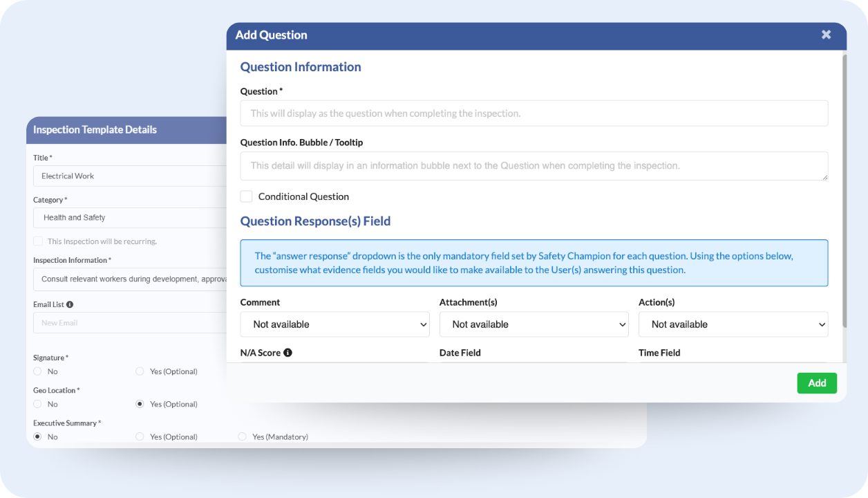Click into the Question text field
This screenshot has height=498, width=868.
click(534, 113)
